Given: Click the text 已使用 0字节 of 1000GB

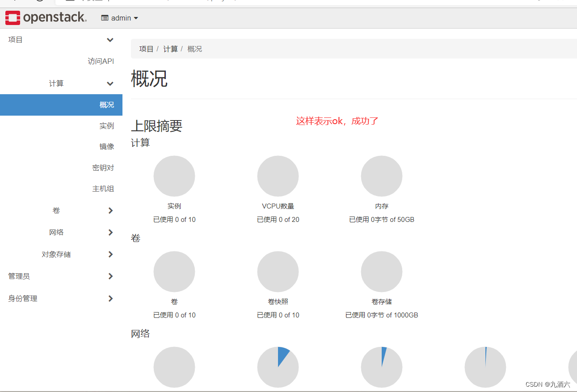Looking at the screenshot, I should (x=382, y=315).
